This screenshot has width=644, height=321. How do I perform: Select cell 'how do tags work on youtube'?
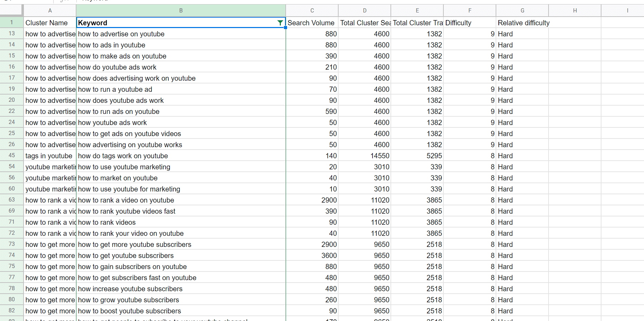(x=181, y=156)
